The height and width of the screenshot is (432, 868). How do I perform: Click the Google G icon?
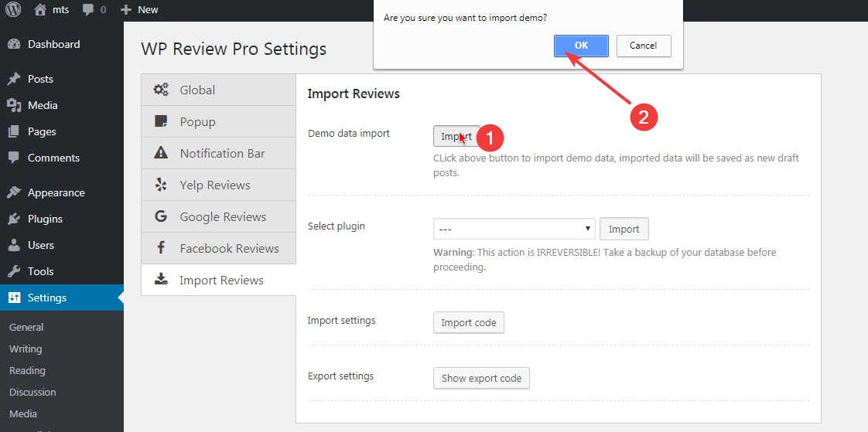161,216
